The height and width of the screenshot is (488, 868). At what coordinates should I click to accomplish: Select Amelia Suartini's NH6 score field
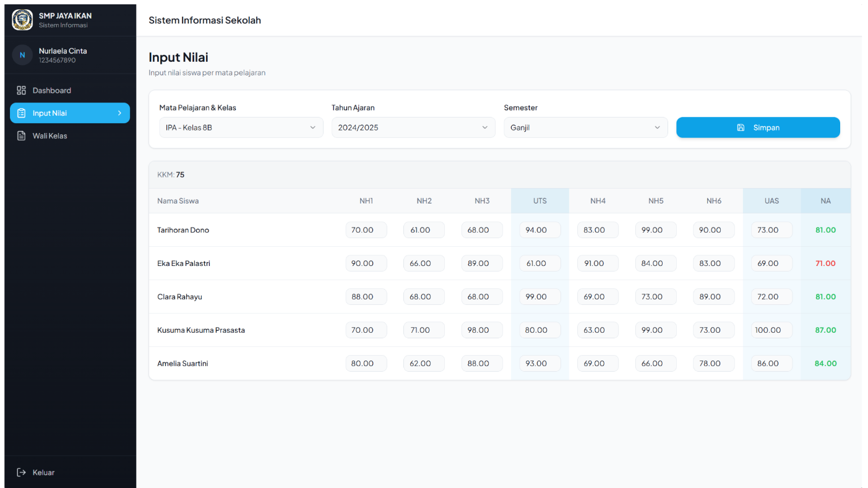(714, 364)
